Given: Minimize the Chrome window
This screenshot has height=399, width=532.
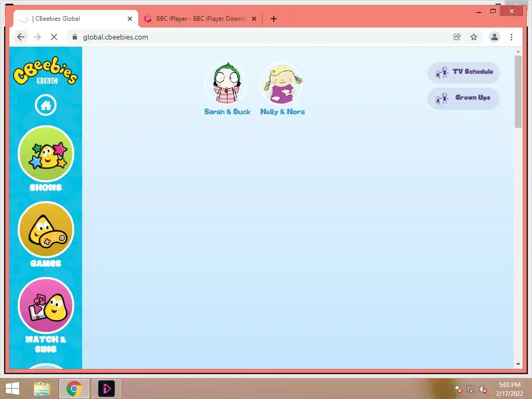Looking at the screenshot, I should 479,11.
